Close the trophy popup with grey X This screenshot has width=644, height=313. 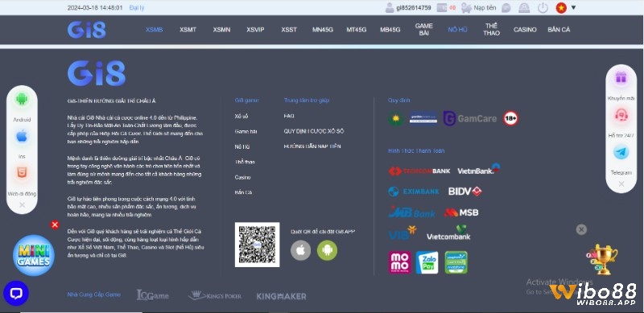(x=581, y=229)
